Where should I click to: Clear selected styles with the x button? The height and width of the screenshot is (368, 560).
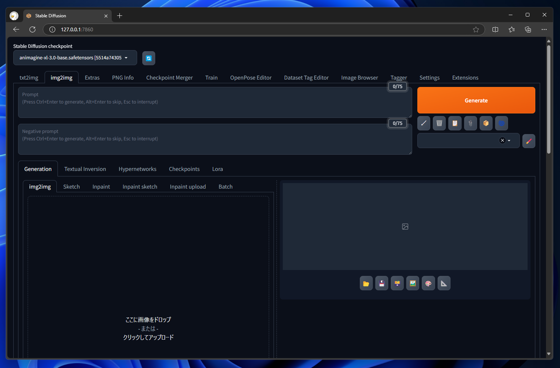(x=502, y=140)
